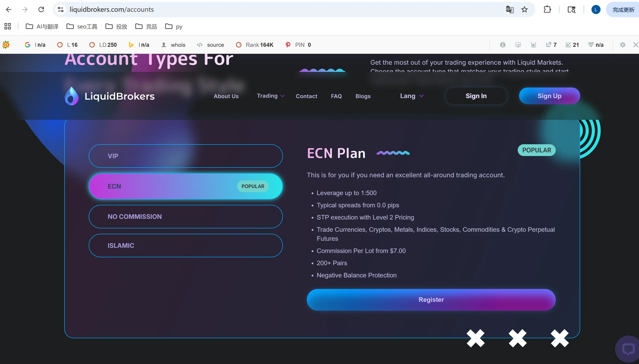Open the side panel search icon
Screen dimensions: 639x364
571,9
